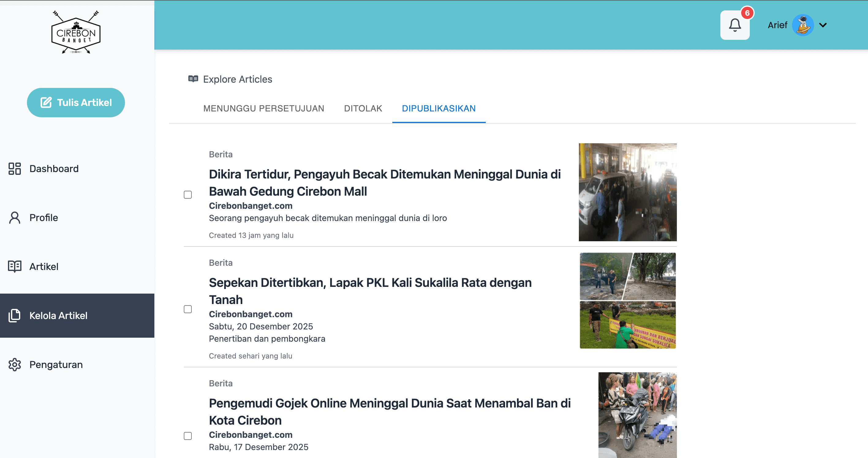
Task: Click the Pengaturan gear icon
Action: click(x=14, y=364)
